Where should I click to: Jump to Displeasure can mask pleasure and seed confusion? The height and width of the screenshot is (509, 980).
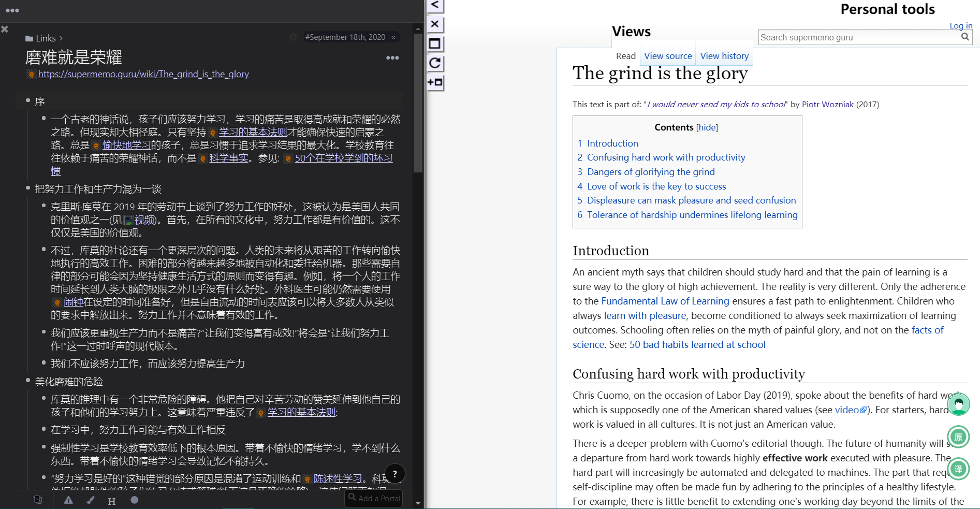[x=686, y=200]
